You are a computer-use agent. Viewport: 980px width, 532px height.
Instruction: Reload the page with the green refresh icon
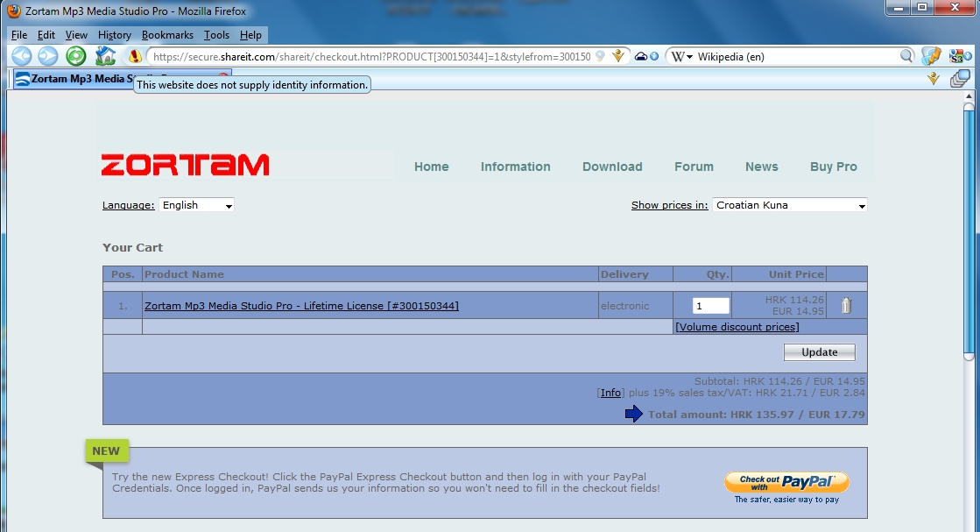tap(75, 56)
